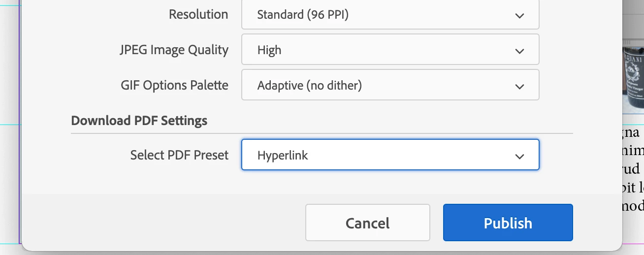
Task: Click the JPEG Image Quality chevron arrow
Action: point(519,51)
